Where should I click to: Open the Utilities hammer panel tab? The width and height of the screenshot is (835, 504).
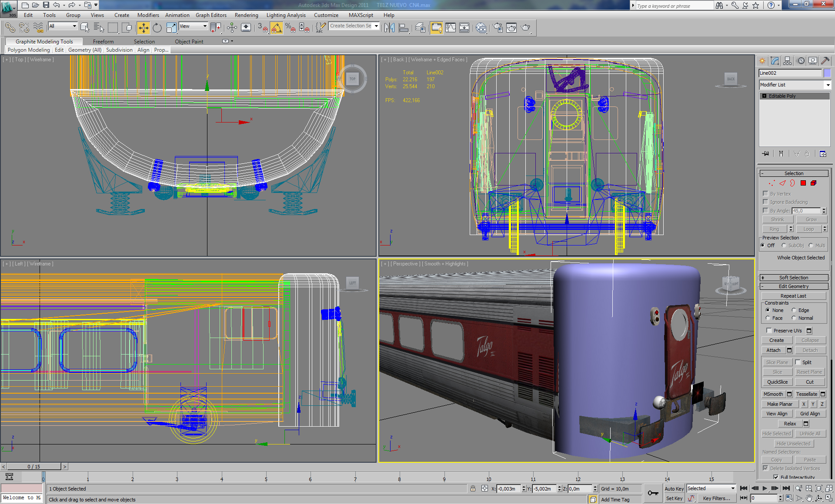[x=825, y=61]
